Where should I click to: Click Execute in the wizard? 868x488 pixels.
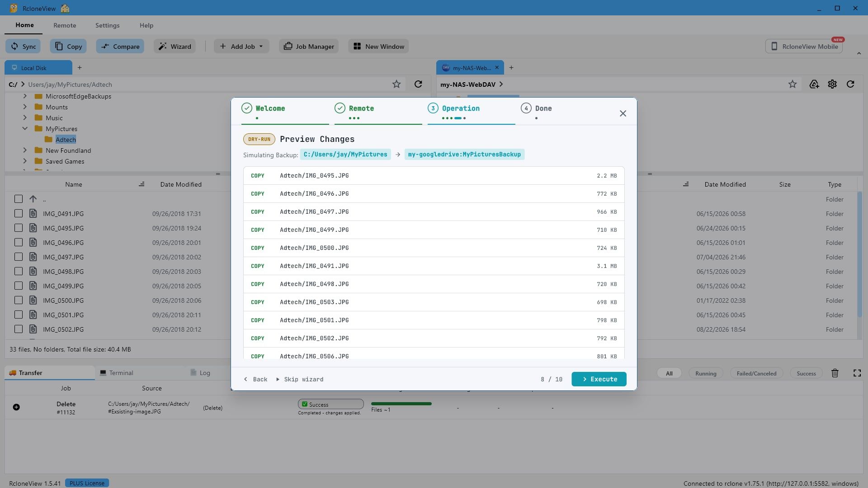click(599, 379)
